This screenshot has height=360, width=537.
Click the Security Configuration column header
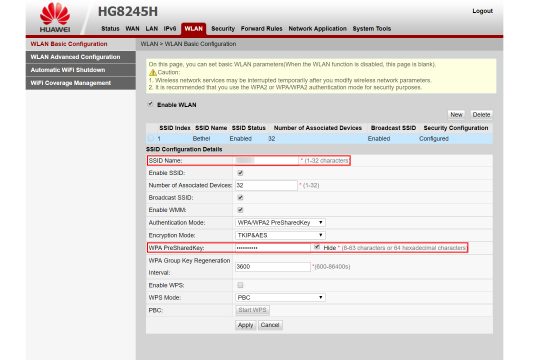click(456, 128)
